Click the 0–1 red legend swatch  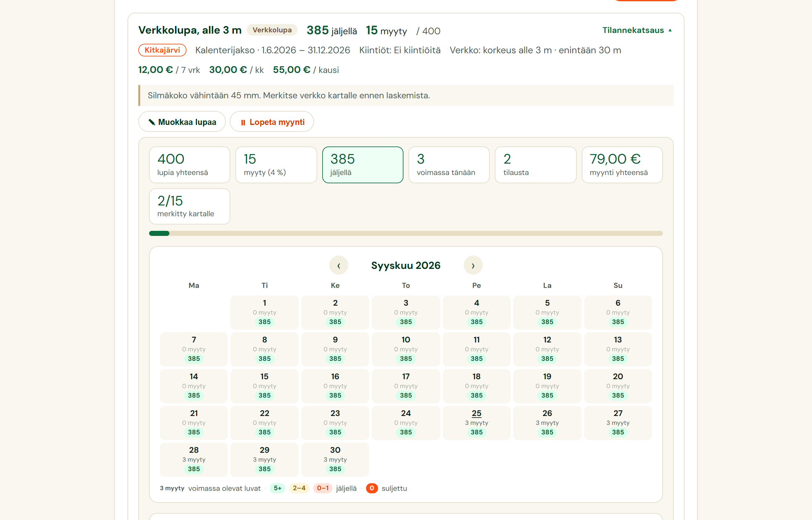click(x=323, y=488)
